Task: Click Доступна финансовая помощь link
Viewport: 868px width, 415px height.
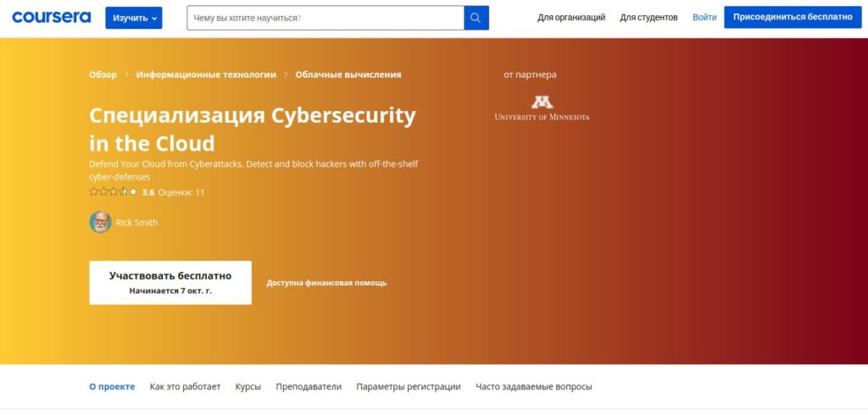Action: [x=326, y=283]
